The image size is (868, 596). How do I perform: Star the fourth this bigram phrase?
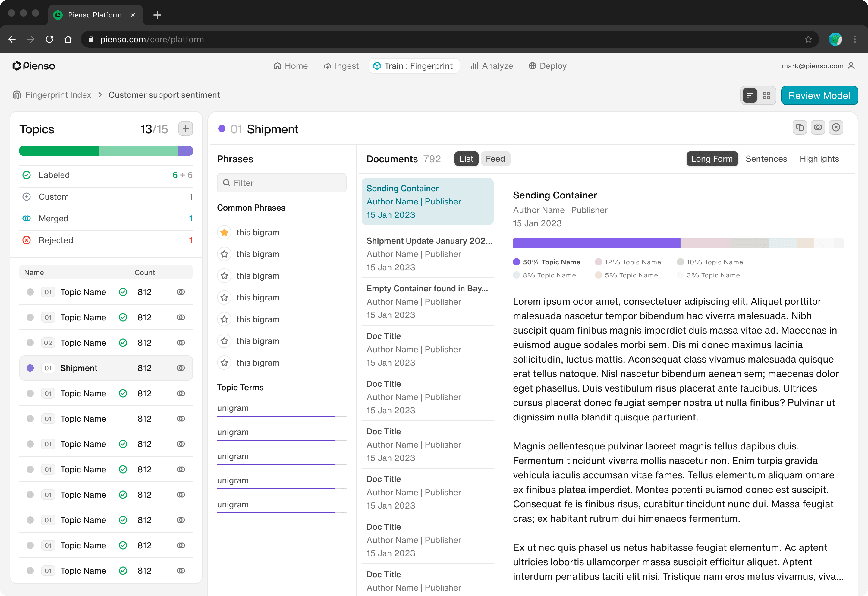[x=224, y=297]
